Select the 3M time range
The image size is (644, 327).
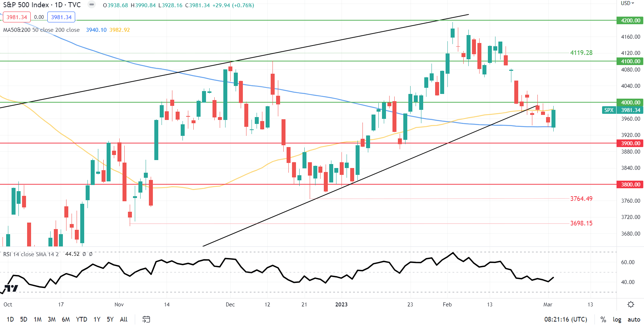click(x=52, y=319)
